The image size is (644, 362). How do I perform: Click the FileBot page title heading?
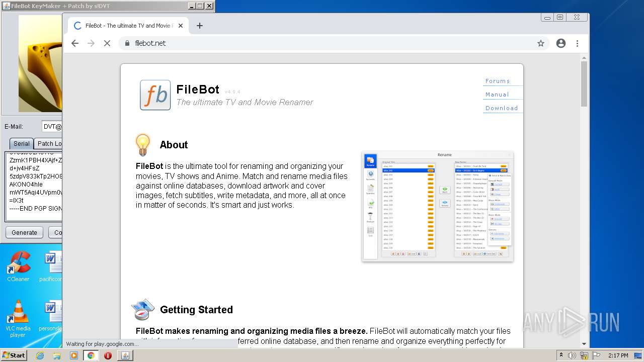(x=198, y=89)
